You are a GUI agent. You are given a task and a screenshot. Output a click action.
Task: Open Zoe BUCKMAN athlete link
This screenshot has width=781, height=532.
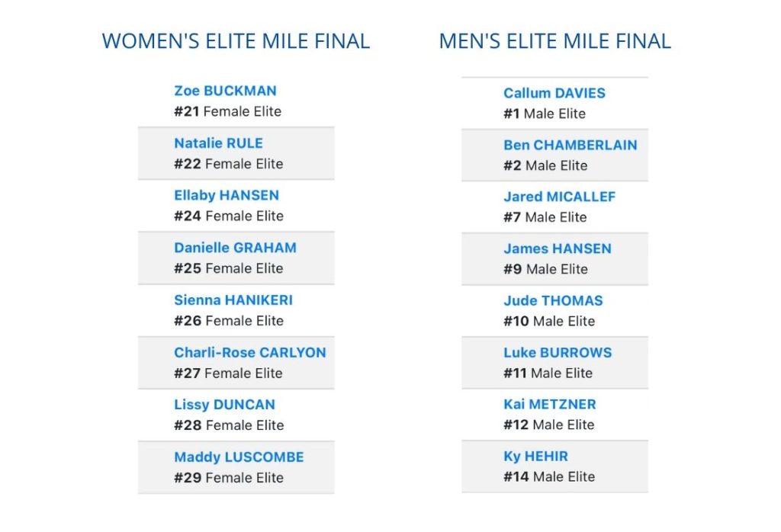pos(225,91)
